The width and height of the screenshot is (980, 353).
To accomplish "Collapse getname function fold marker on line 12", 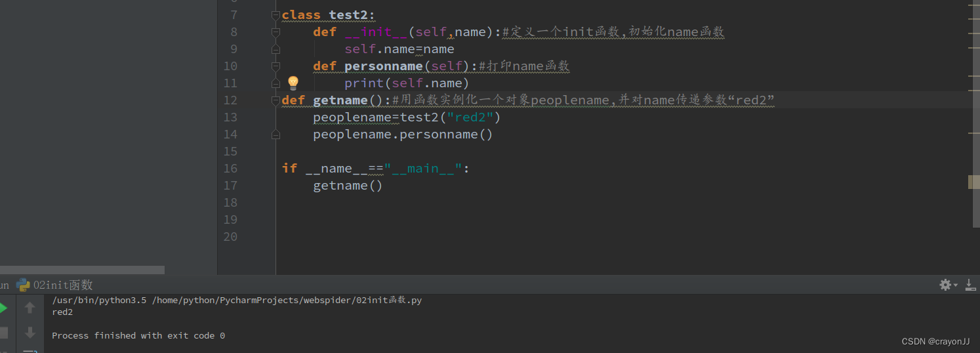I will coord(276,100).
